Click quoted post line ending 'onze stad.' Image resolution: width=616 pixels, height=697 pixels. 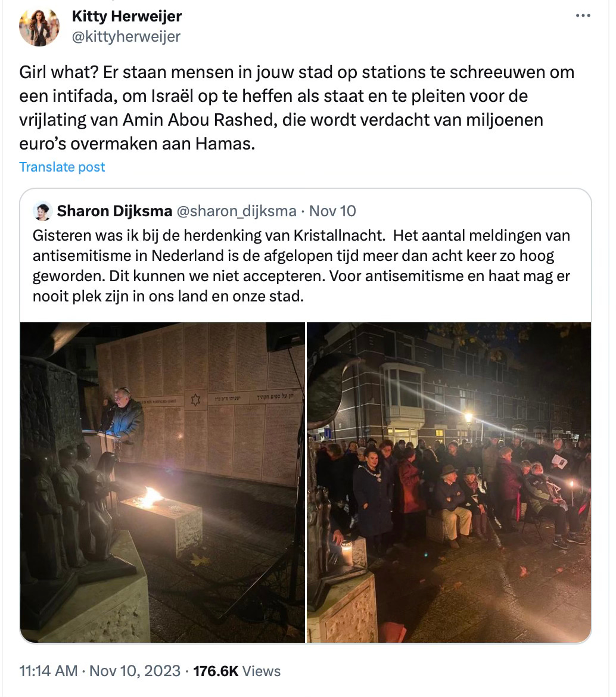168,296
